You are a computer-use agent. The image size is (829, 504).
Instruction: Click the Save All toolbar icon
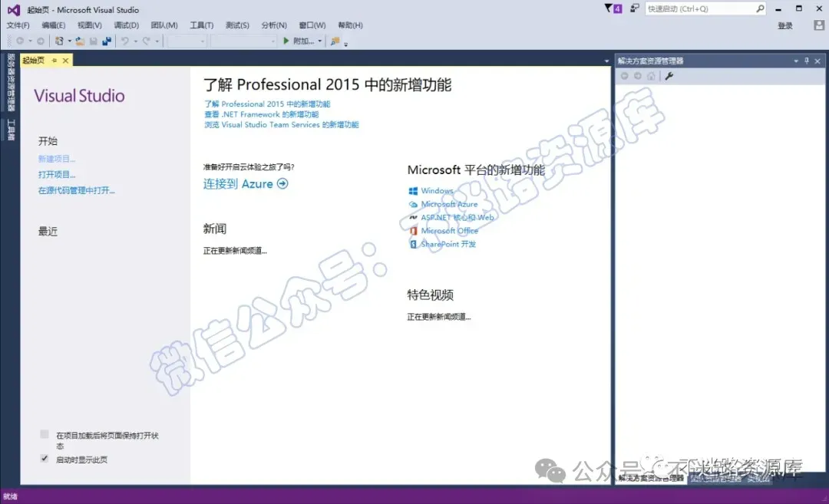[x=106, y=41]
